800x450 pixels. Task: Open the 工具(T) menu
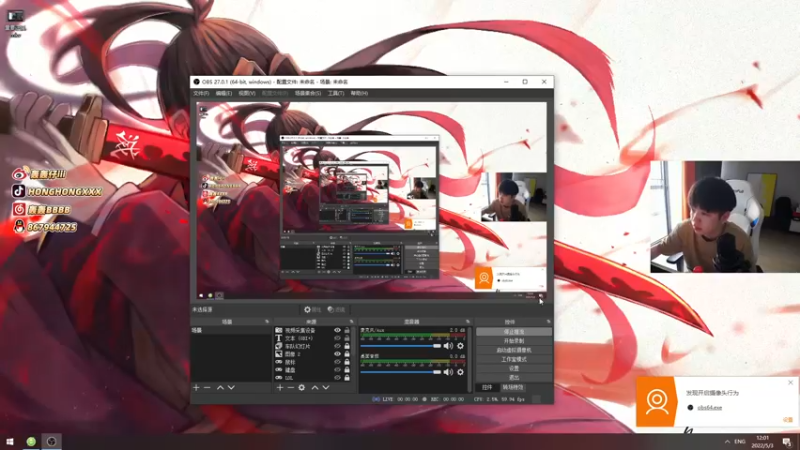coord(335,93)
